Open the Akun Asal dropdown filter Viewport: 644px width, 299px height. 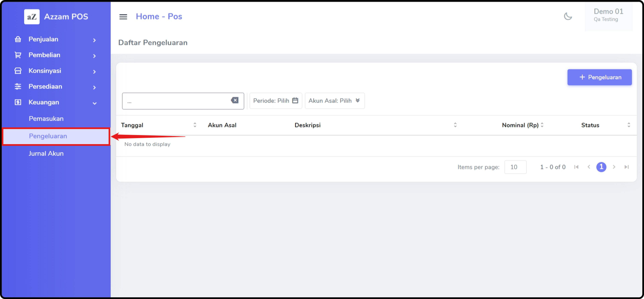click(x=335, y=101)
